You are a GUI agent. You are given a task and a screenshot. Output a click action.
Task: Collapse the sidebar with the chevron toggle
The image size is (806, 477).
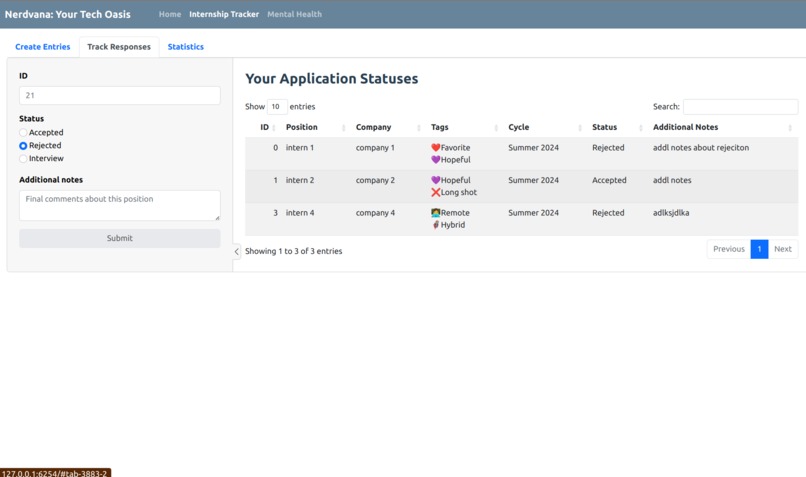pos(236,251)
